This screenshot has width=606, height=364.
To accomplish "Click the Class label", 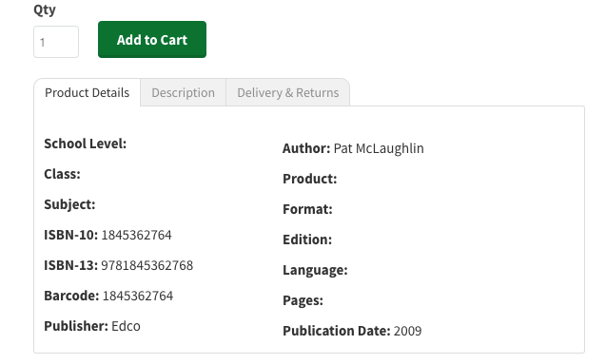I will [62, 174].
